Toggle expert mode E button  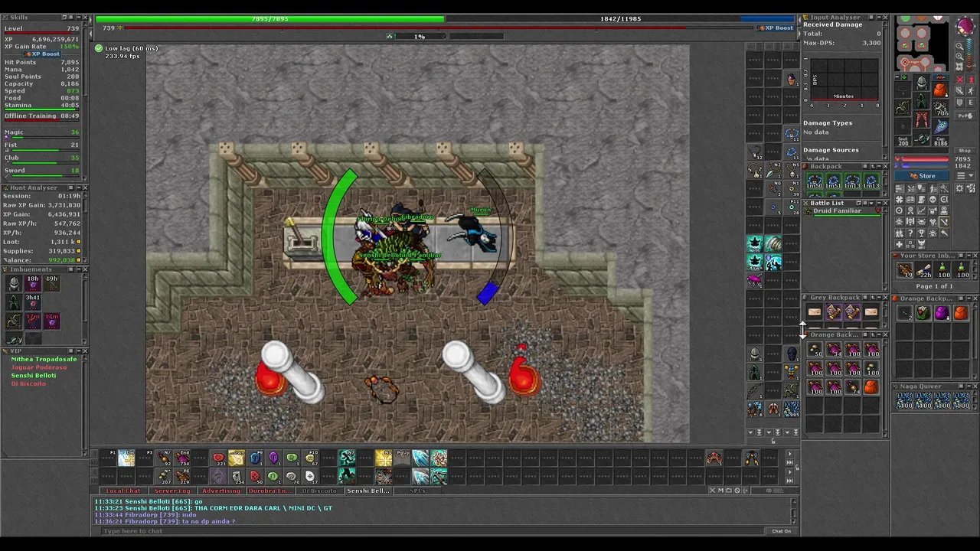tap(971, 103)
